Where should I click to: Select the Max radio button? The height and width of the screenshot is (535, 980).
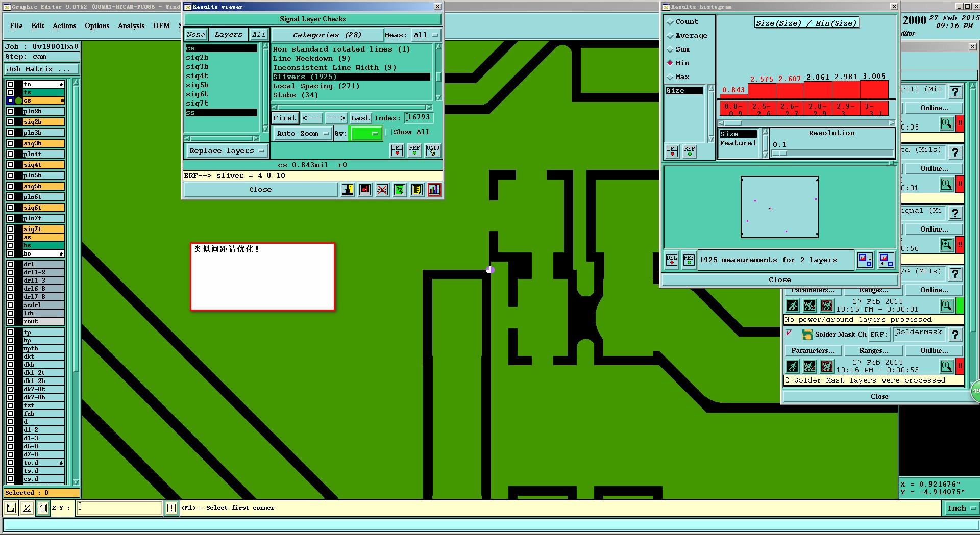coord(670,77)
